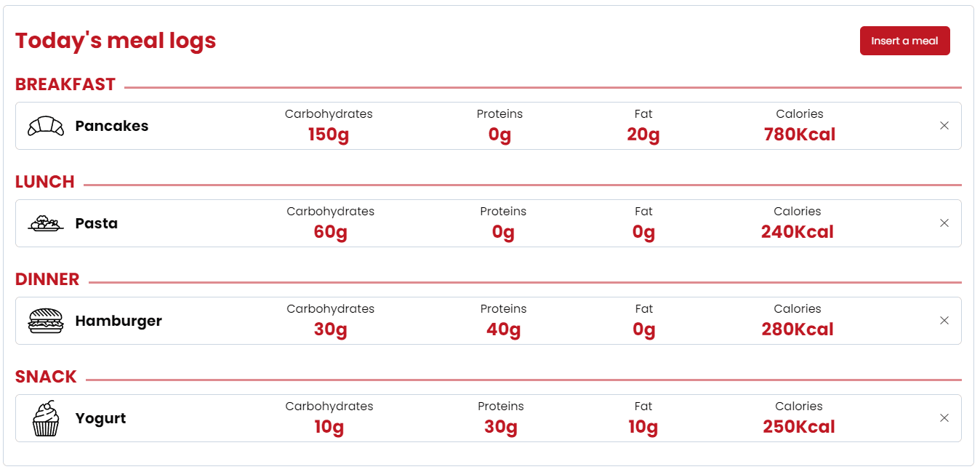Delete the Pasta lunch entry
This screenshot has width=980, height=472.
pyautogui.click(x=944, y=223)
